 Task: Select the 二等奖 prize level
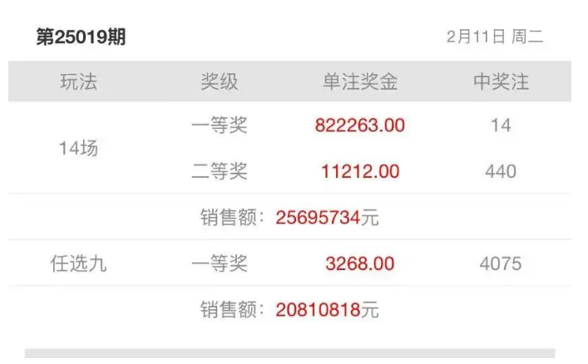coord(220,172)
